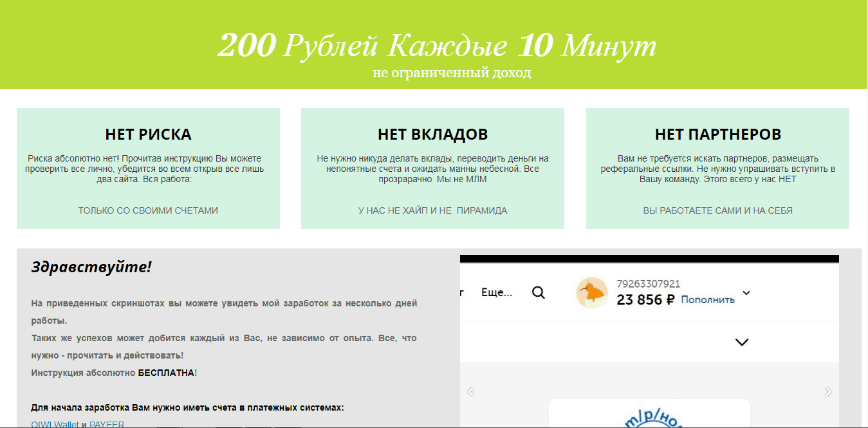Screen dimensions: 868x428
Task: Click У НАС НЕ ХАЙП И НЕ ПИРАМИДА text
Action: pyautogui.click(x=432, y=210)
